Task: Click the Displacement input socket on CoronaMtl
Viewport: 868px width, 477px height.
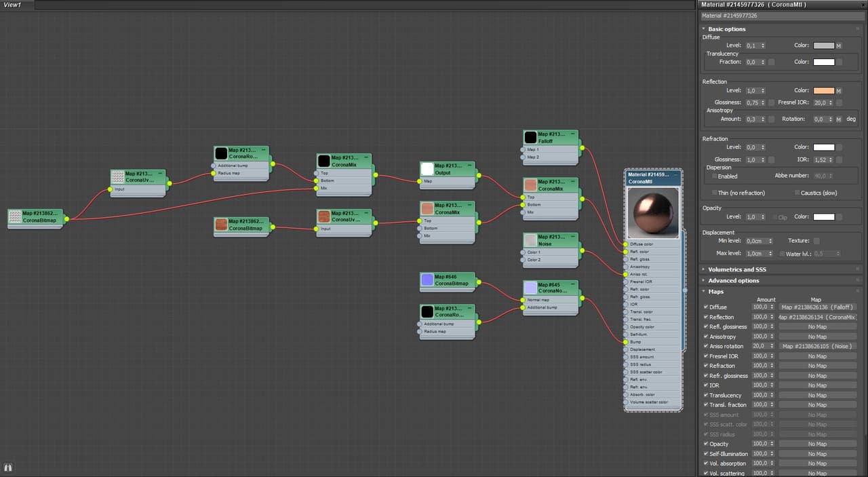Action: click(625, 349)
